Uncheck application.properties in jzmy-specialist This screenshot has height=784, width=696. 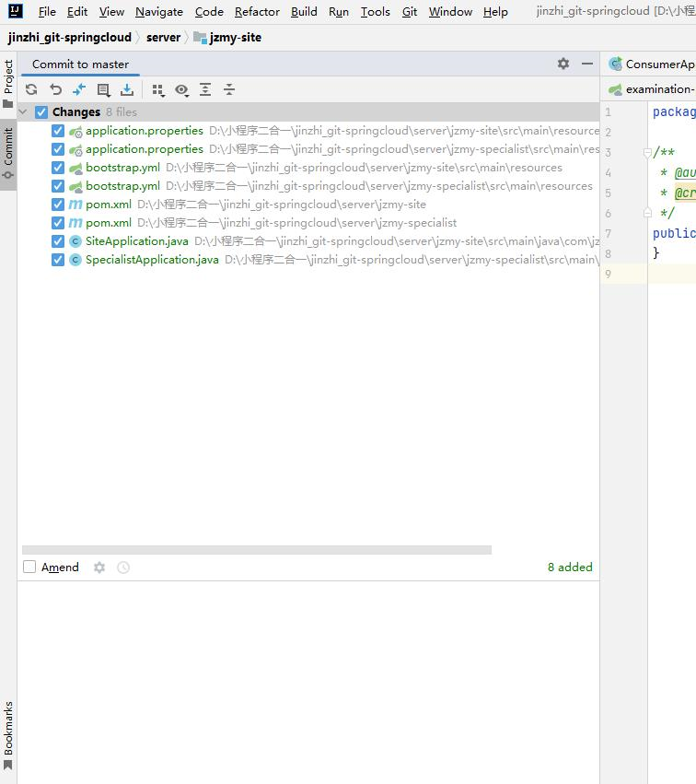pyautogui.click(x=58, y=149)
